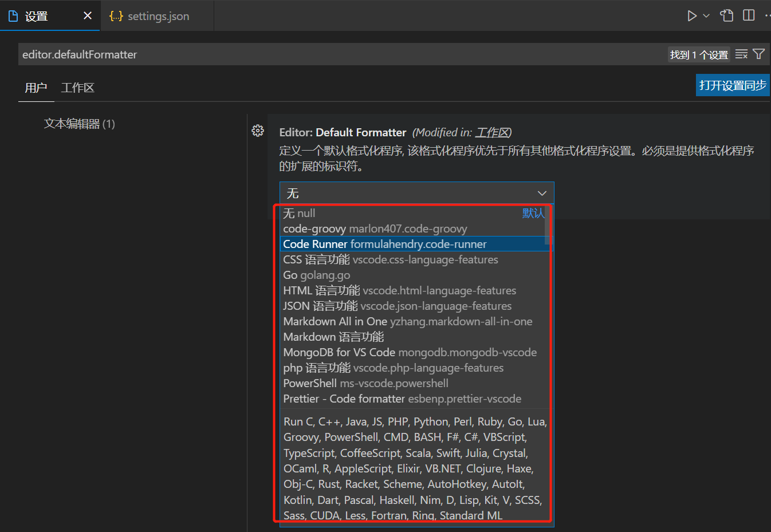Image resolution: width=771 pixels, height=532 pixels.
Task: Select the 设置 editor tab
Action: 50,16
